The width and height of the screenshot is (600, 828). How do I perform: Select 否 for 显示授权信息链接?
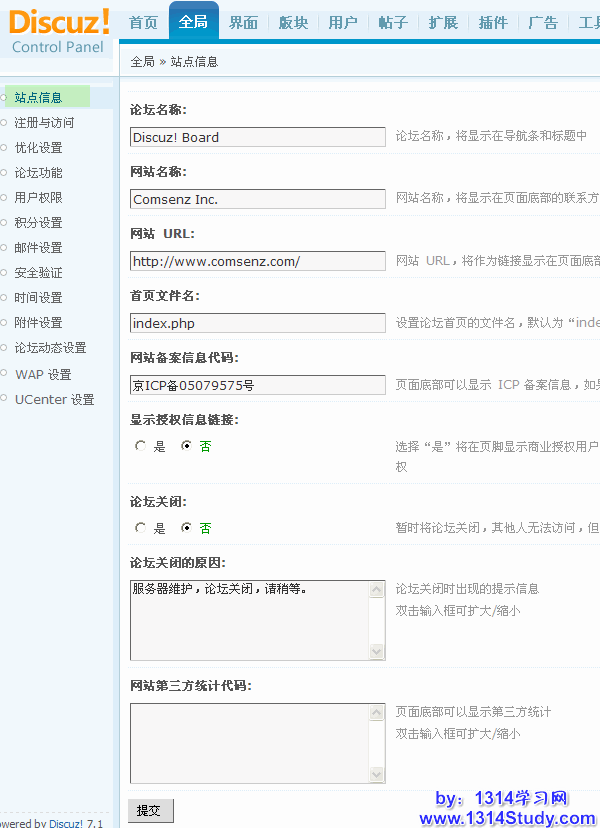click(x=186, y=446)
